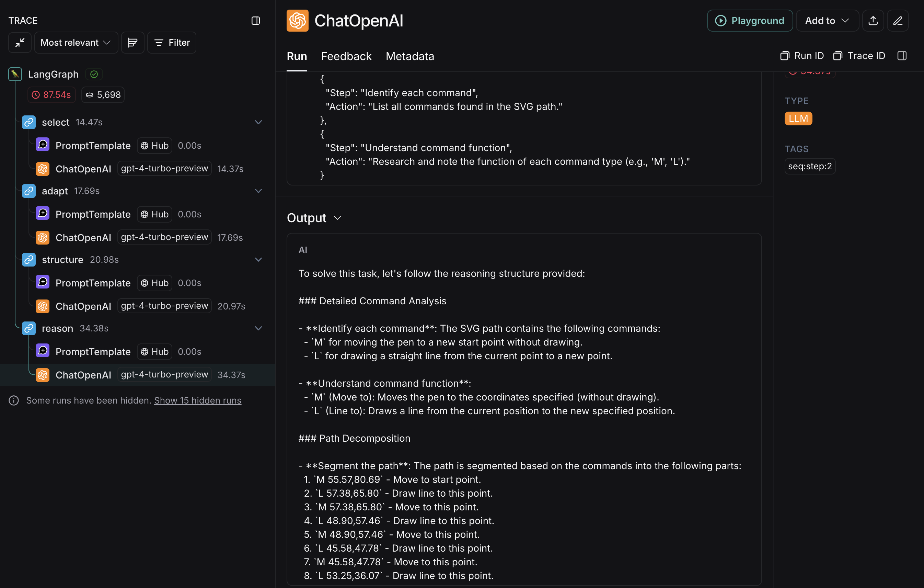Show 15 hidden runs link
Screen dimensions: 924x588
point(198,400)
